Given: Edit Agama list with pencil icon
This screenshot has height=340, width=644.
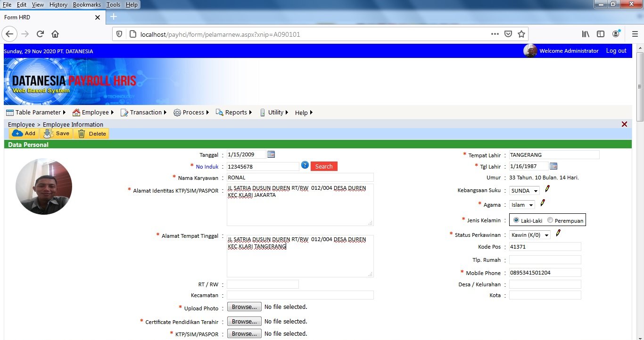Looking at the screenshot, I should 543,203.
